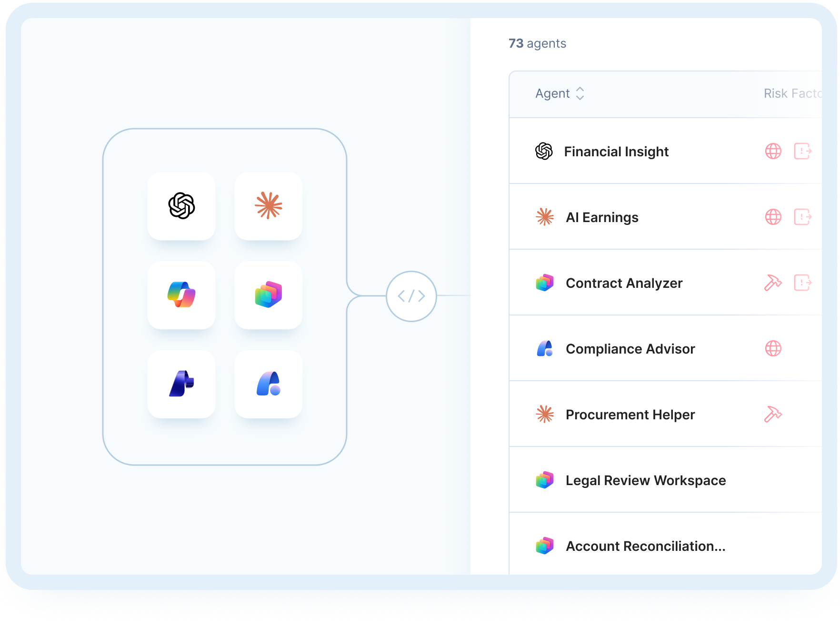Click the cubes icon beside Account Reconciliation
This screenshot has width=840, height=629.
tap(545, 546)
